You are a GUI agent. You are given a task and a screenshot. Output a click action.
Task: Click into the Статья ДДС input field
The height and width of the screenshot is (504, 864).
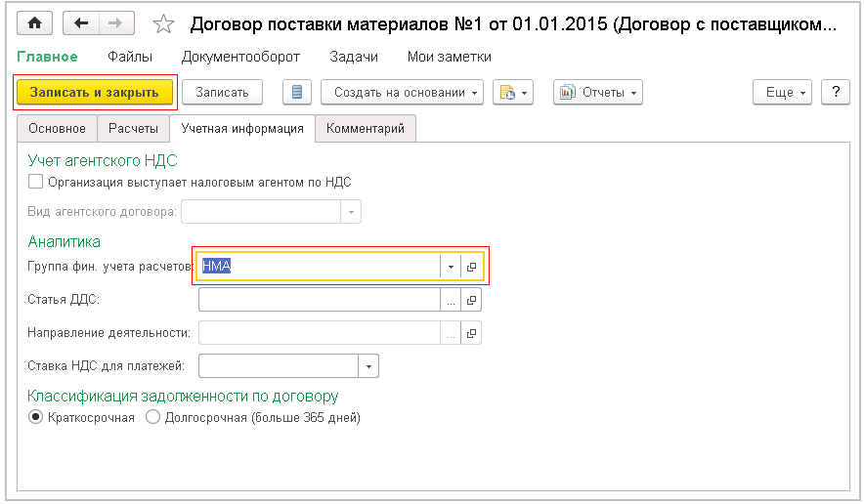click(319, 300)
